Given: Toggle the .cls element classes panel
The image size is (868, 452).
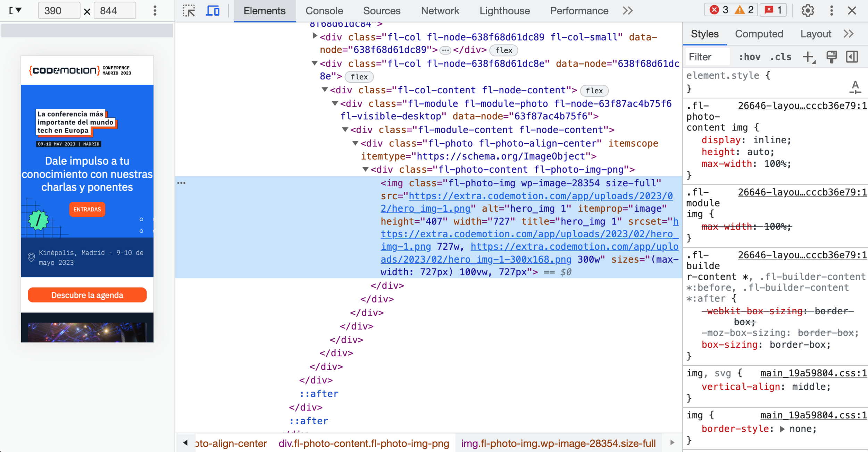Looking at the screenshot, I should click(781, 57).
